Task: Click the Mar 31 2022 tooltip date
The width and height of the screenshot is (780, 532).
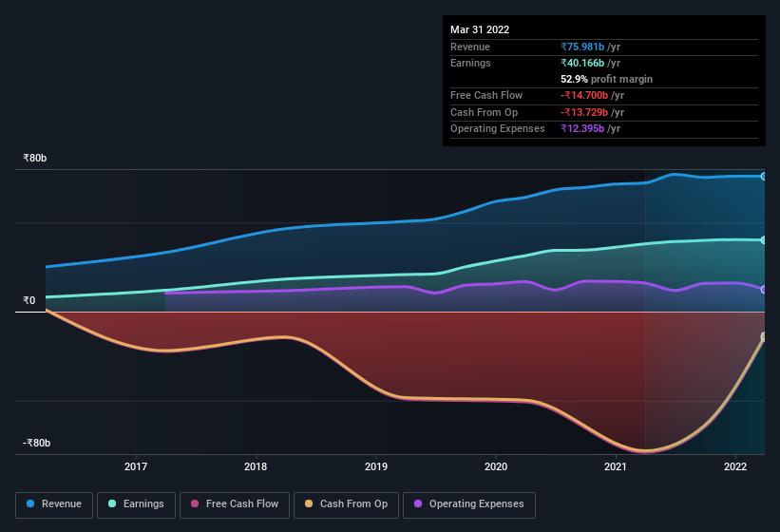Action: [x=480, y=29]
